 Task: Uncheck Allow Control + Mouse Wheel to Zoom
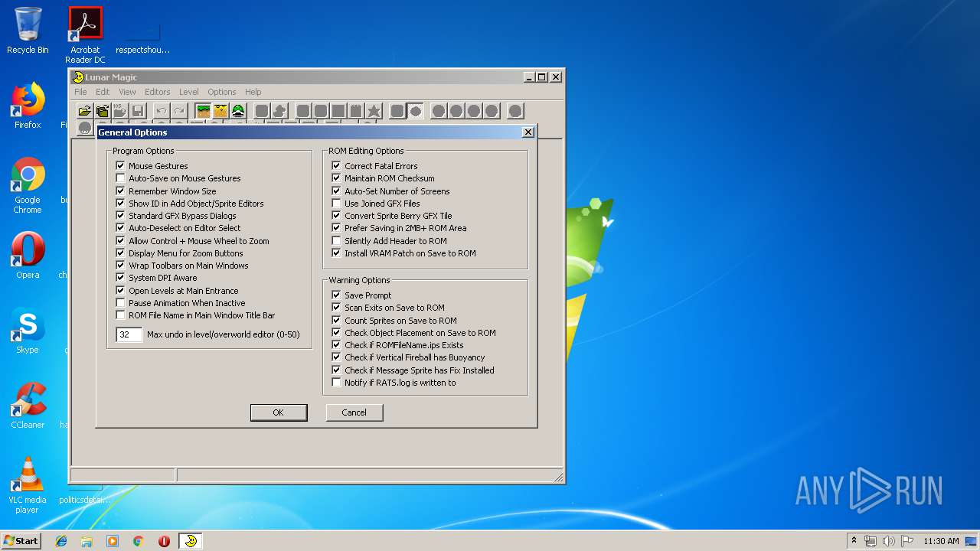(x=120, y=241)
